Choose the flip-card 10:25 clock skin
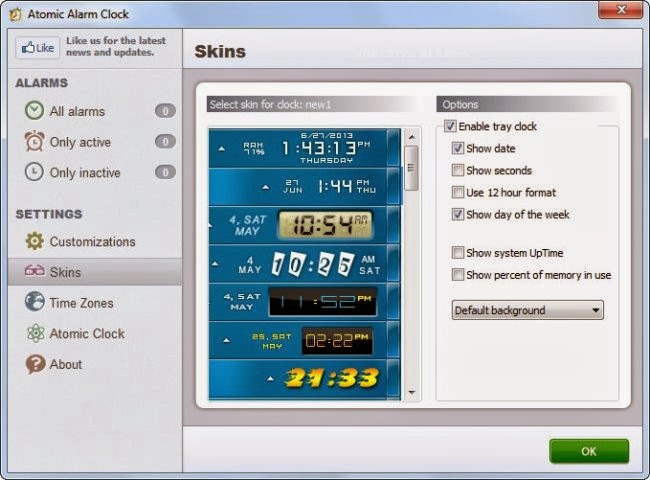 [x=305, y=264]
